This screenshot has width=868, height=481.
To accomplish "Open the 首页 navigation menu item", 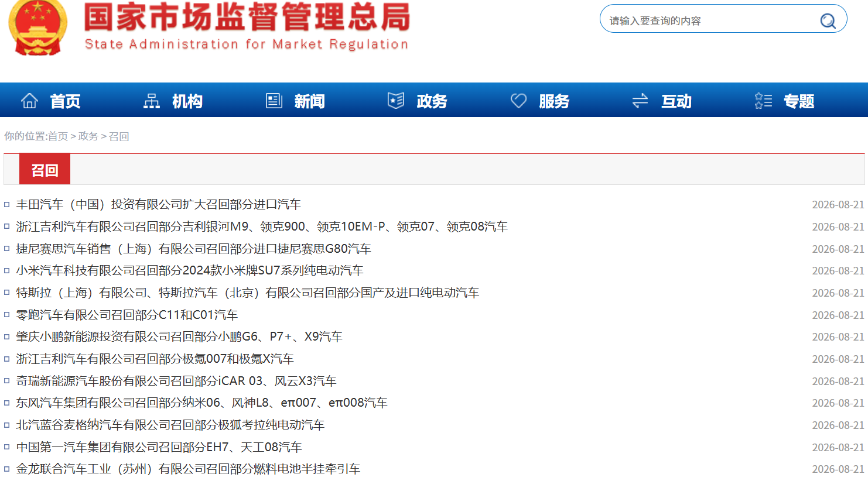I will [65, 101].
